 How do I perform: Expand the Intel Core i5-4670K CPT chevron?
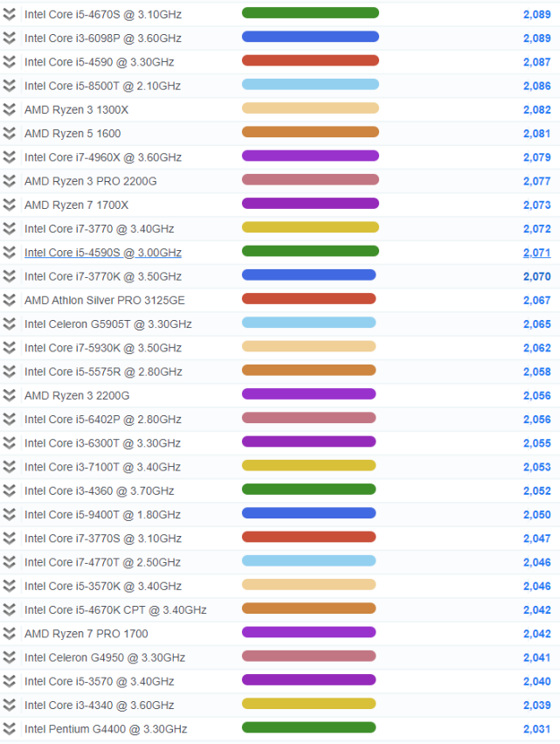click(x=9, y=609)
